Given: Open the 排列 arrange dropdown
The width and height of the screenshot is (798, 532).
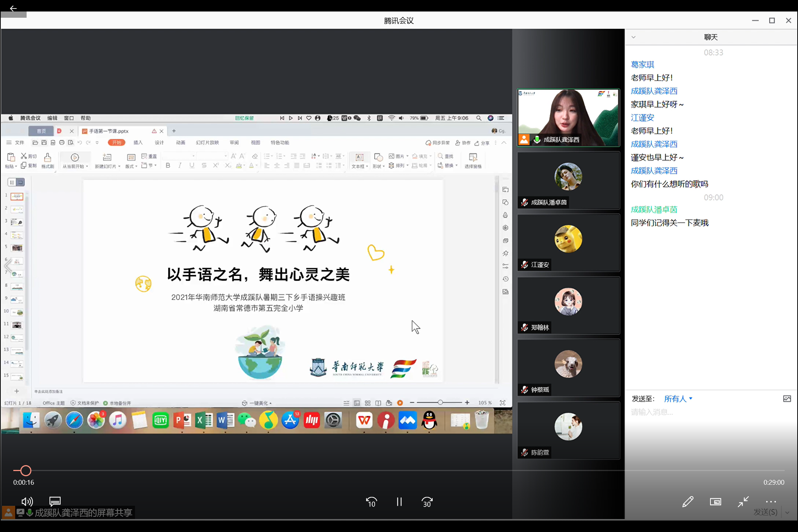Looking at the screenshot, I should coord(399,166).
